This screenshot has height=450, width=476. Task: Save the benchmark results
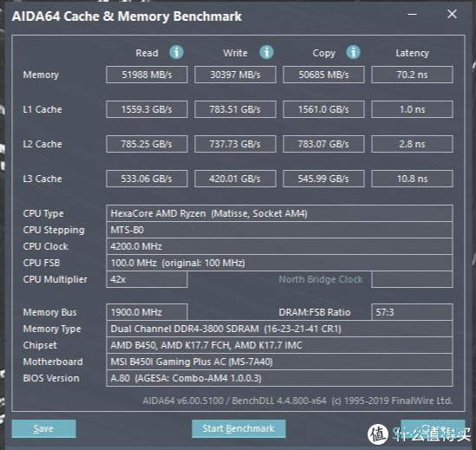[43, 428]
